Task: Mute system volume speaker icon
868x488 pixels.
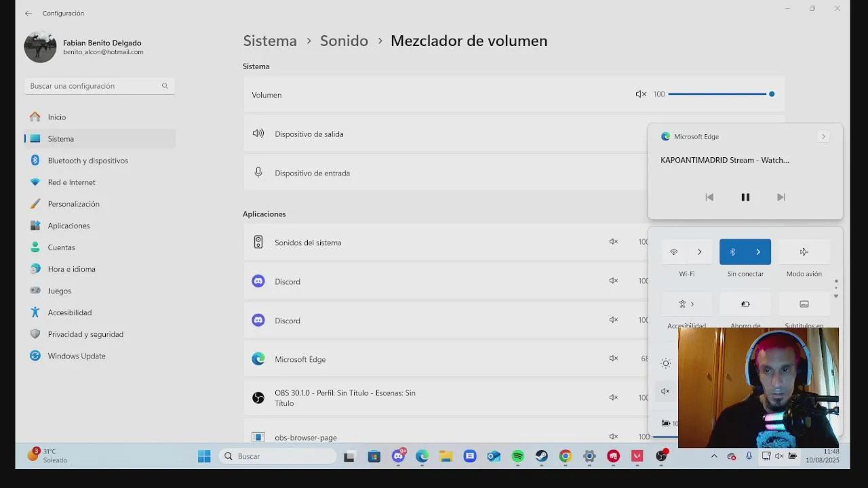Action: 641,94
